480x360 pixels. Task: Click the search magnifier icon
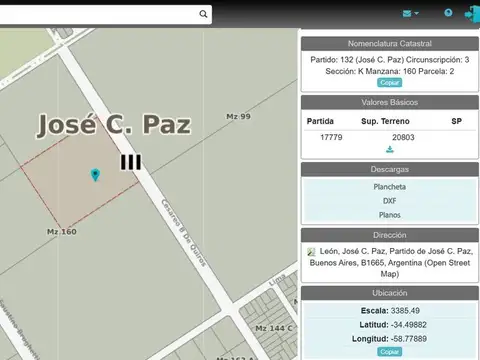click(x=203, y=14)
